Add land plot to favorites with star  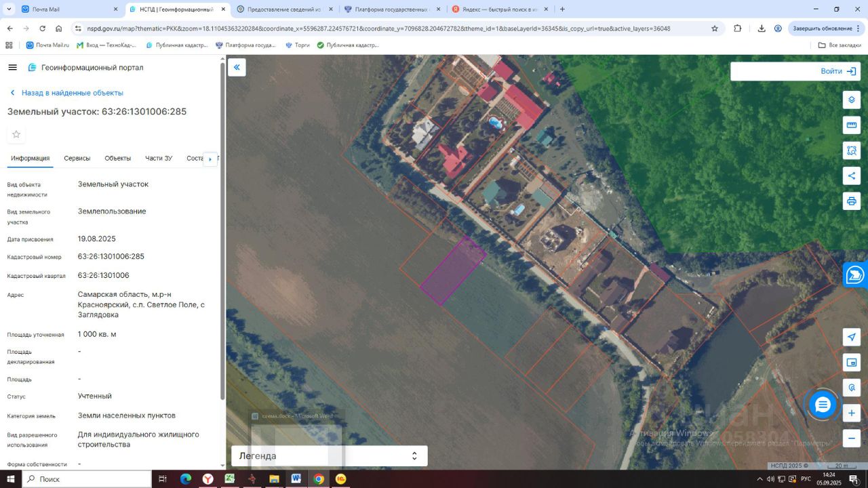tap(16, 134)
